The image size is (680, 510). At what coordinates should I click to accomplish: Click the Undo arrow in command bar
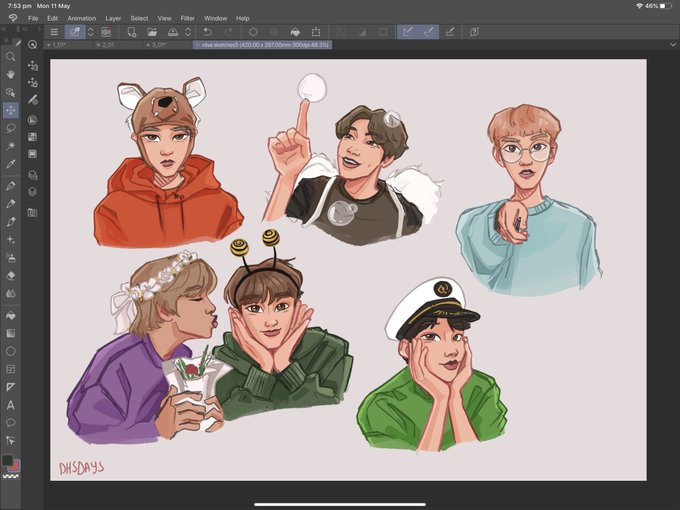tap(208, 32)
